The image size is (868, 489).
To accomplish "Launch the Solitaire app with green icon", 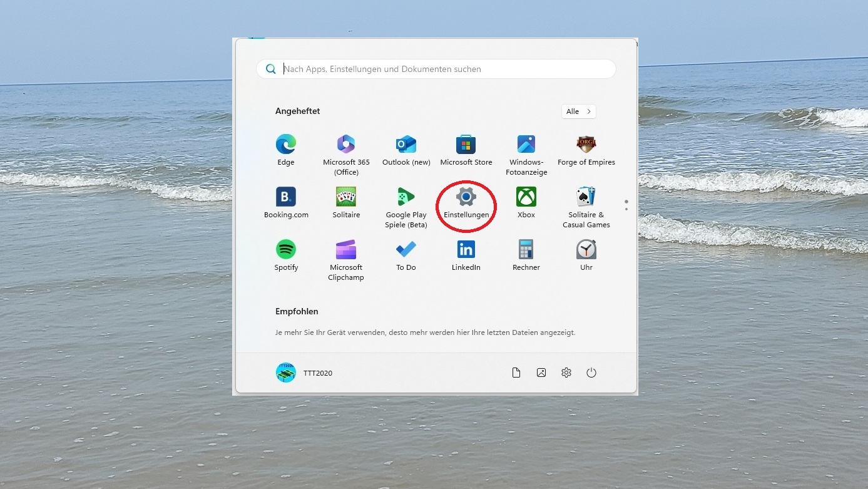I will (346, 203).
